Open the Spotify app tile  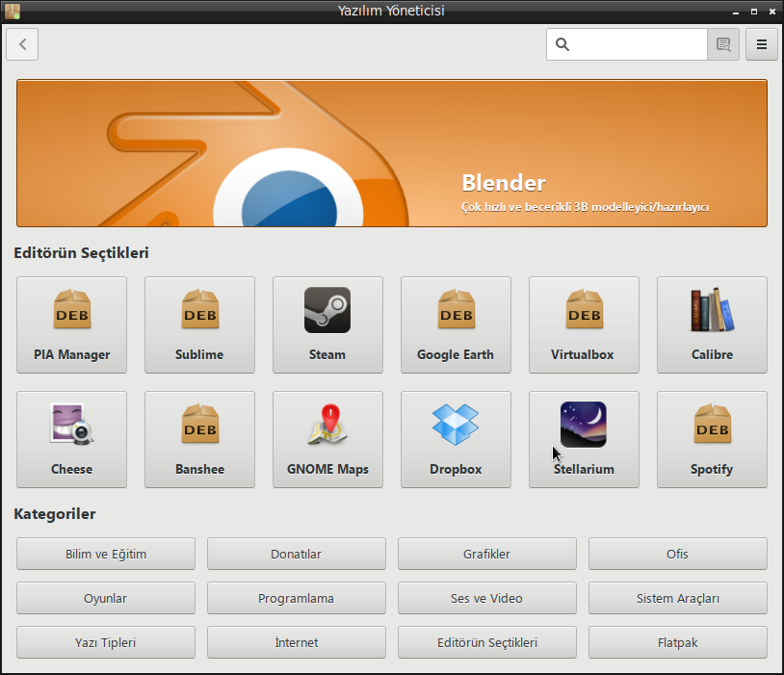click(712, 439)
